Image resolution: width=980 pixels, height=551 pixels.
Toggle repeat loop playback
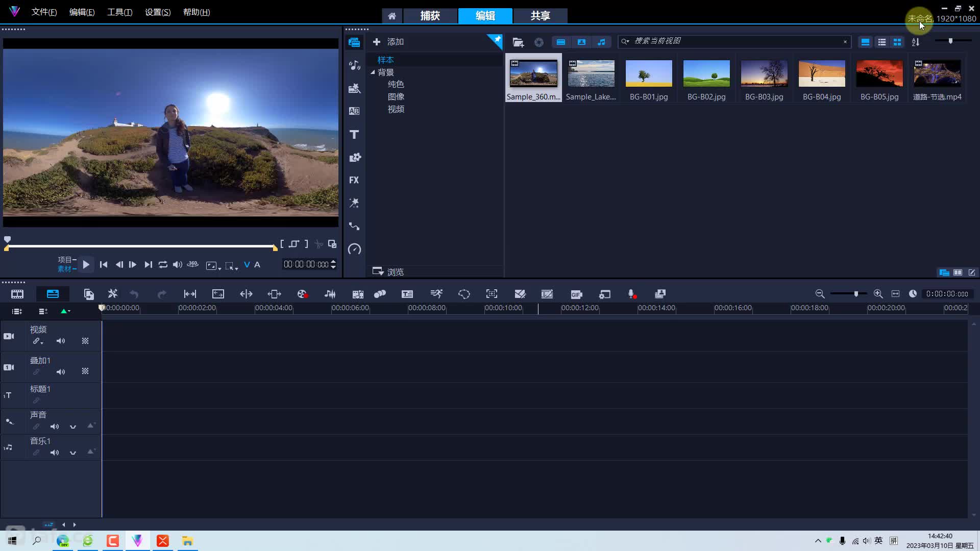[x=163, y=264]
